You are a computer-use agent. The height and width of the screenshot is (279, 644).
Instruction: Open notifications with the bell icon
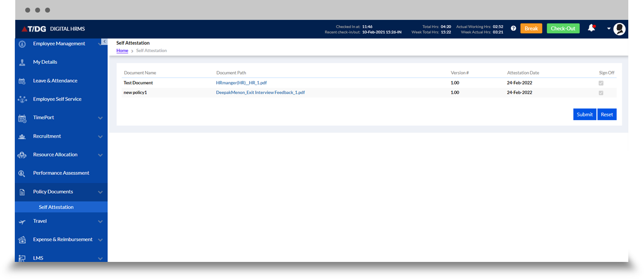pyautogui.click(x=591, y=28)
